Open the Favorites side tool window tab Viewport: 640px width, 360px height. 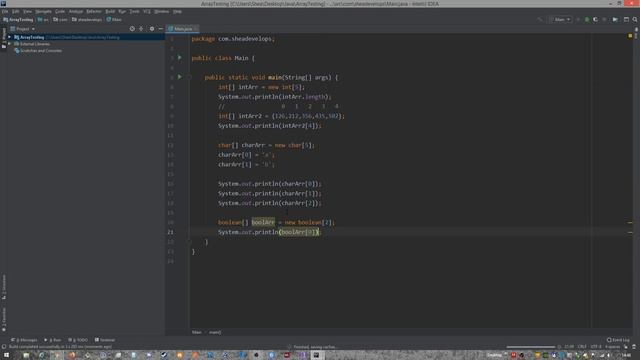tap(4, 319)
